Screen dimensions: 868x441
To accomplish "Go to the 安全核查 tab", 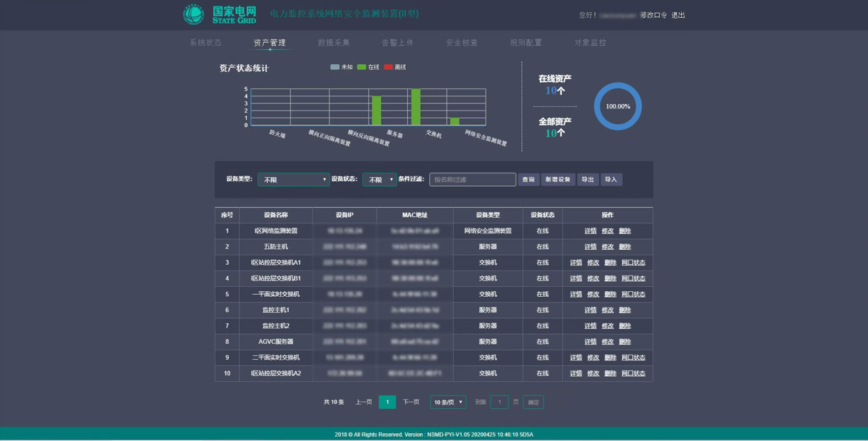I will coord(461,43).
